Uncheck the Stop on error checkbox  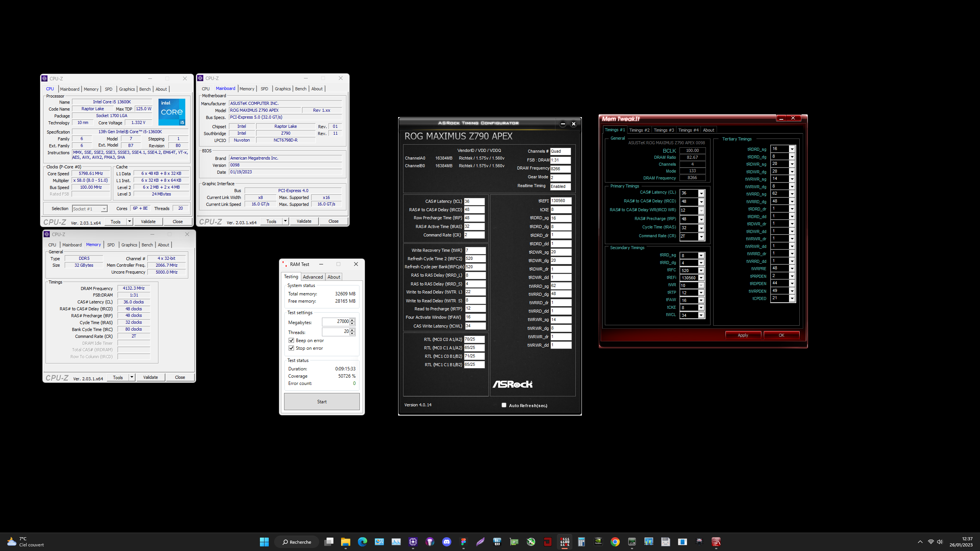291,348
